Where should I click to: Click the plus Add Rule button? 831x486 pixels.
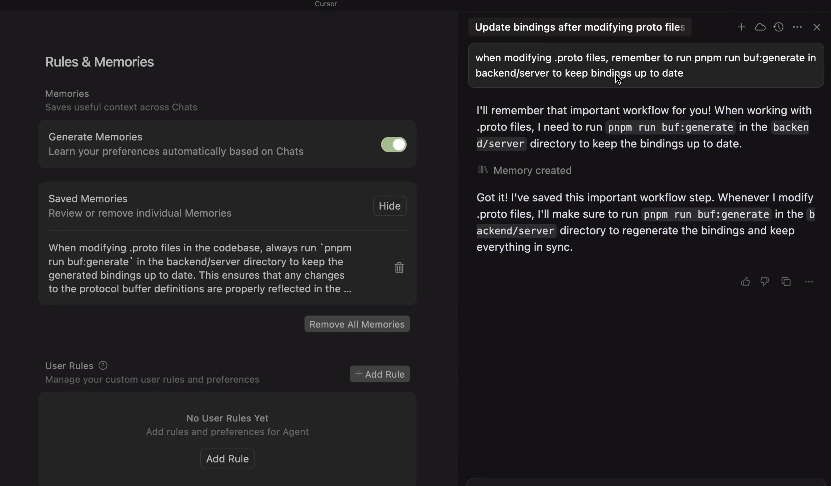[379, 374]
